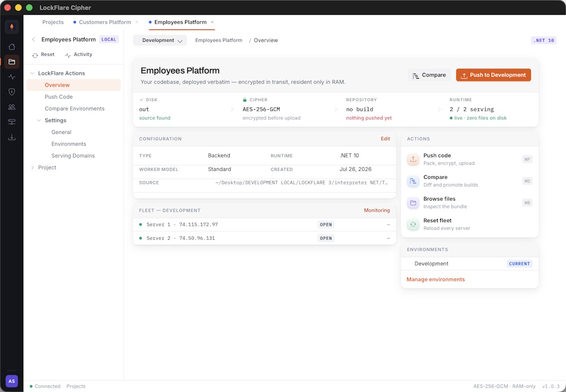Image resolution: width=566 pixels, height=392 pixels.
Task: Click Employees Platform in breadcrumb
Action: coord(218,40)
